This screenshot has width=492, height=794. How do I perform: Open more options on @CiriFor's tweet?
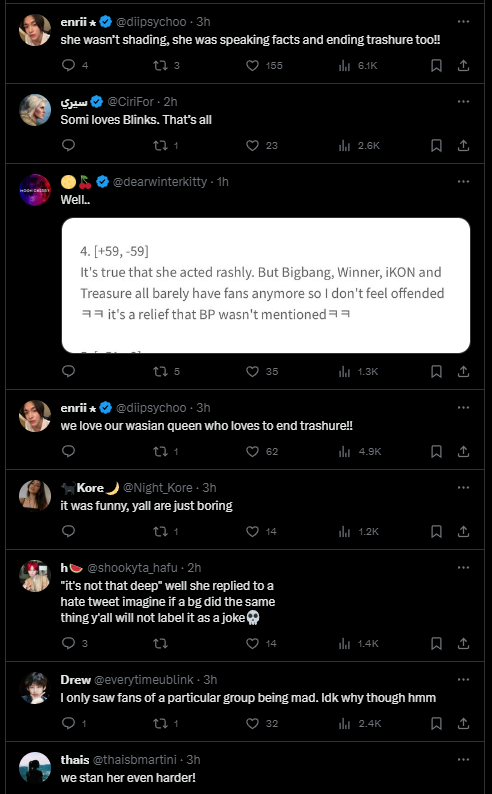click(x=463, y=101)
